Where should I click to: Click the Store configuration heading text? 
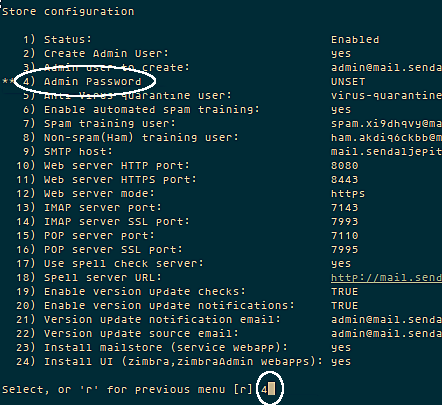click(x=68, y=11)
